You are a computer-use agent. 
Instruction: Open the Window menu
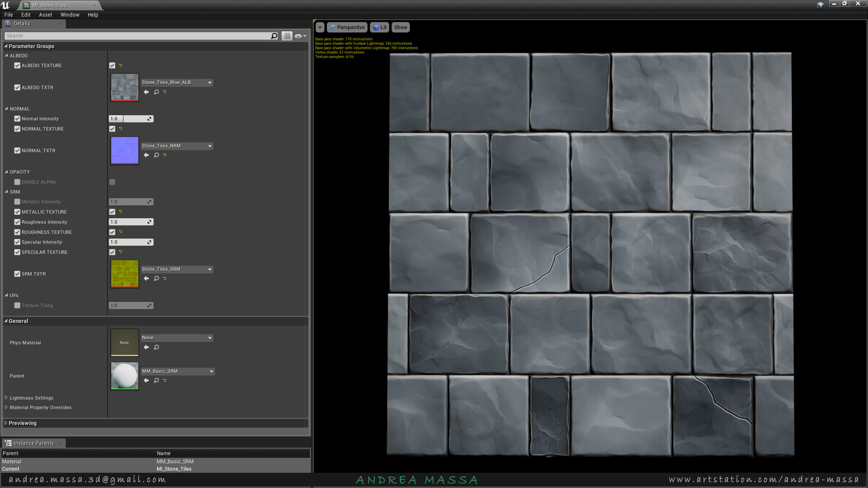(x=70, y=15)
